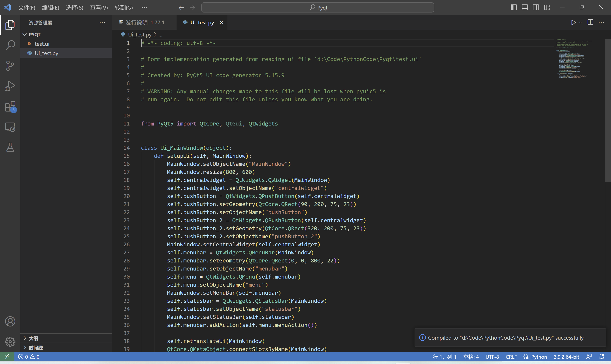Click the Pyqt command center search box
This screenshot has height=364, width=611.
click(x=318, y=8)
